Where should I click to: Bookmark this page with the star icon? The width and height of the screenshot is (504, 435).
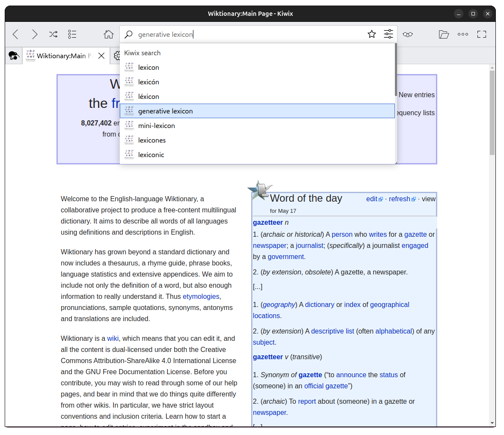tap(372, 34)
